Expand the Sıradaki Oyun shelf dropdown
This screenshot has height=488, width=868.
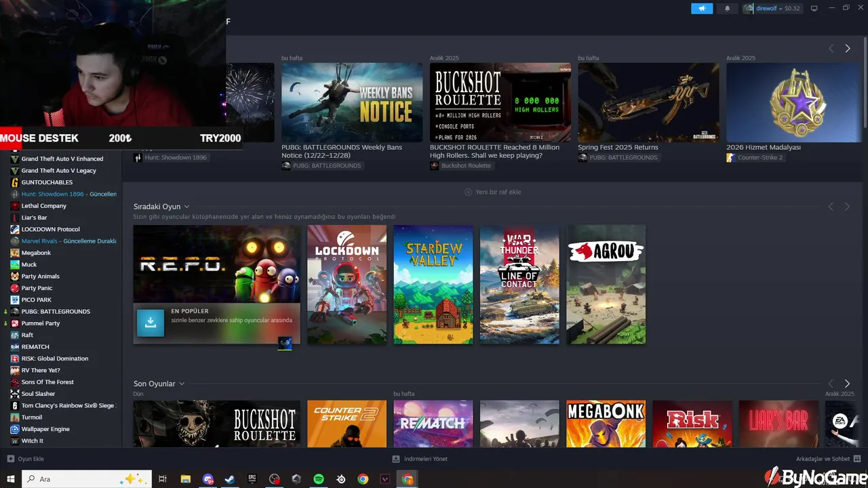point(186,207)
